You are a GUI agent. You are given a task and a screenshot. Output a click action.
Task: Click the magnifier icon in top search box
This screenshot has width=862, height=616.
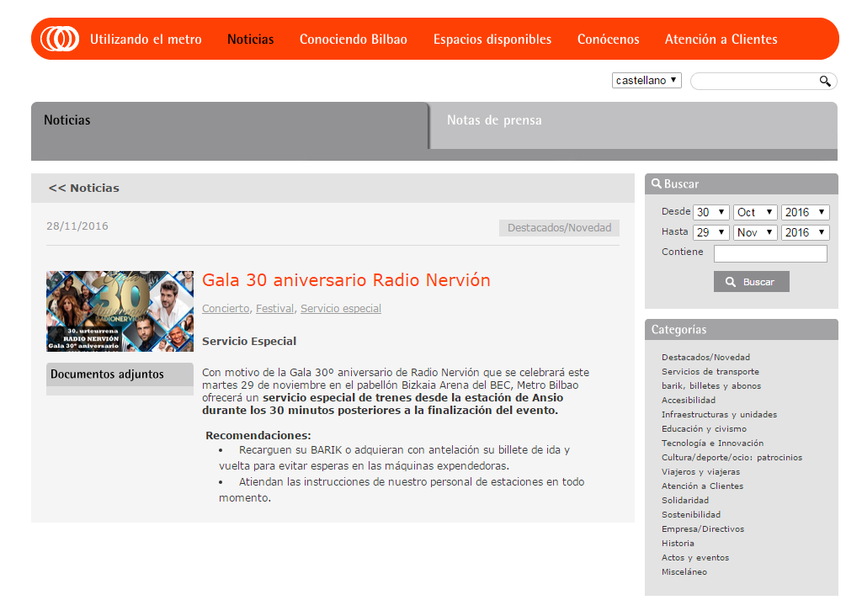825,82
